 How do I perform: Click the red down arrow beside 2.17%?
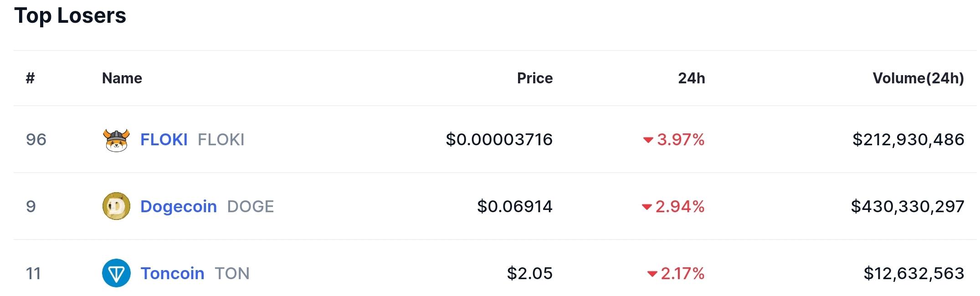652,274
